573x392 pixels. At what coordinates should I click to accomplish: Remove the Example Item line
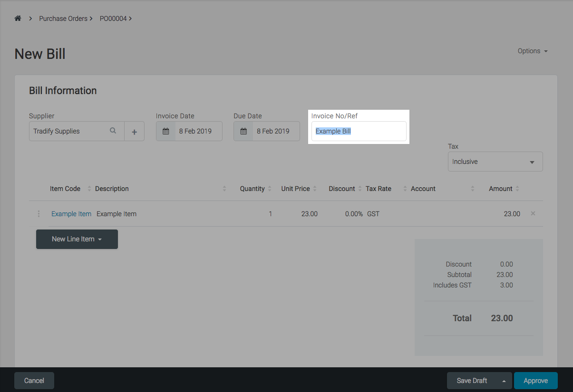tap(533, 213)
